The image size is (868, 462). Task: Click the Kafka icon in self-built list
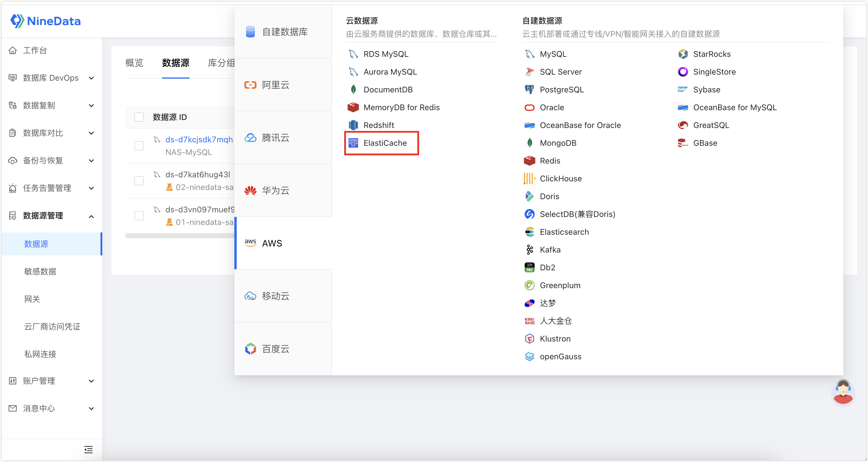(x=529, y=250)
